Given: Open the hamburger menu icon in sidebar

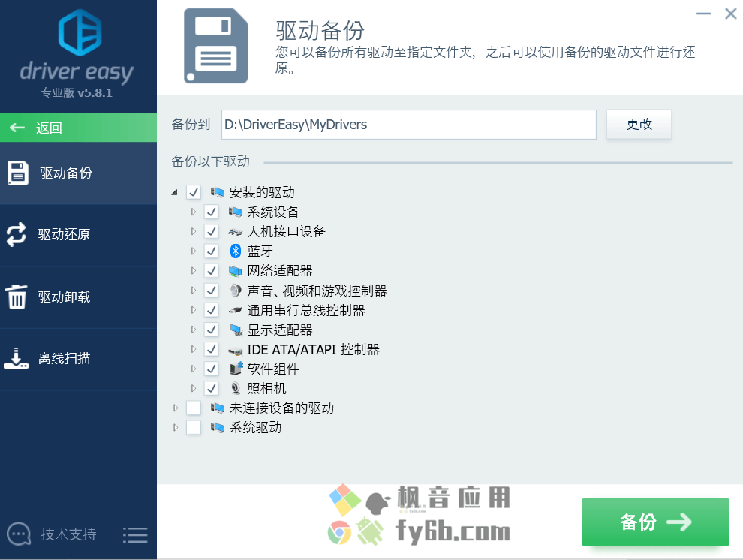Looking at the screenshot, I should [135, 535].
